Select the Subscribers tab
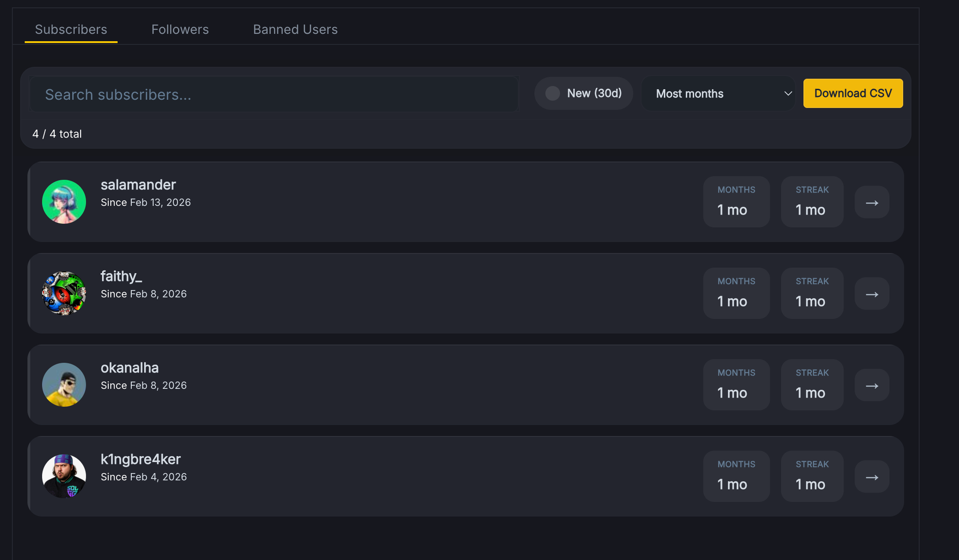Screen dimensions: 959x560 coord(71,30)
